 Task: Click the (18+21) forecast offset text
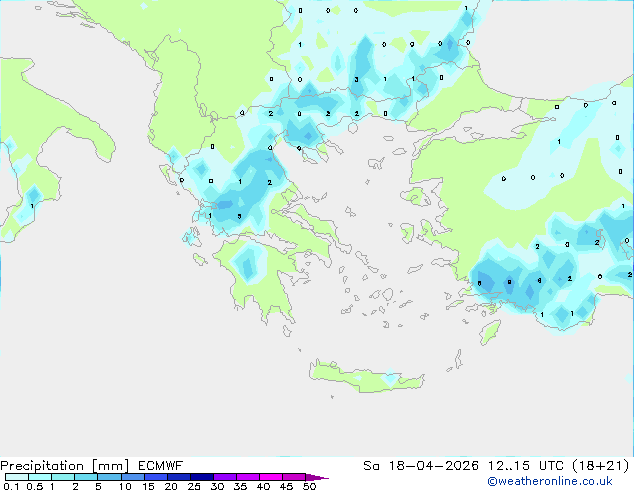[601, 466]
